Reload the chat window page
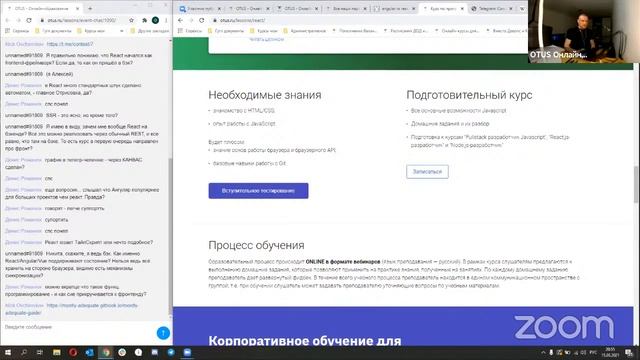The width and height of the screenshot is (640, 360). [x=29, y=20]
